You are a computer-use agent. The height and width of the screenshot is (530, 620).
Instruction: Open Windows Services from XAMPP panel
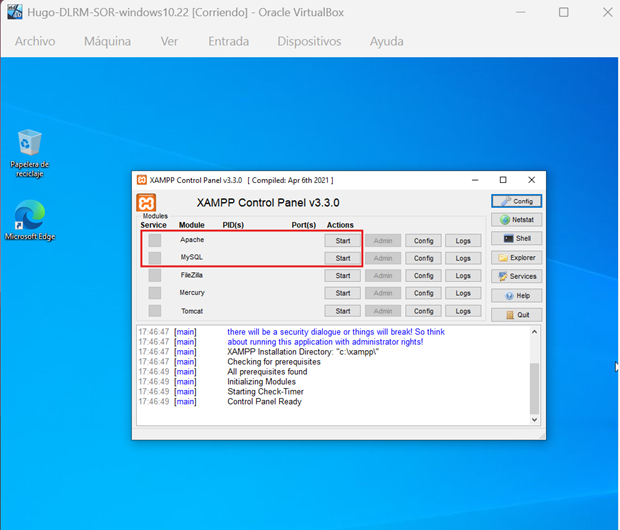click(x=516, y=277)
